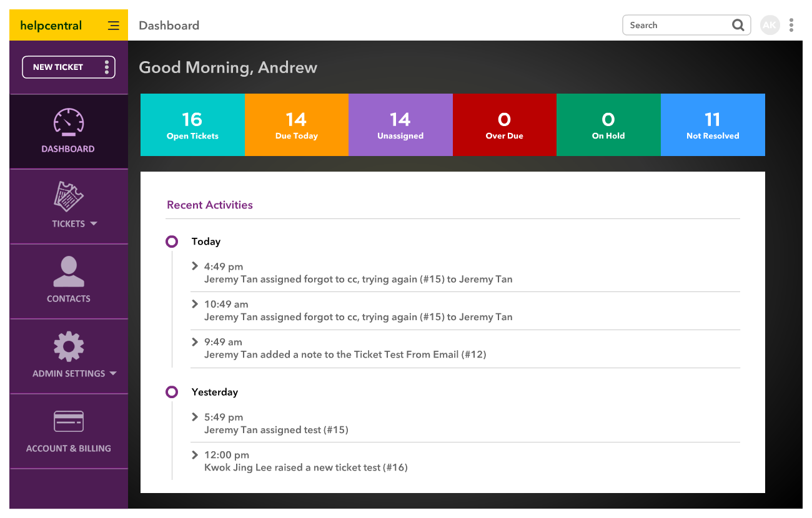Open the 16 Open Tickets tile
This screenshot has height=518, width=812.
[x=192, y=125]
